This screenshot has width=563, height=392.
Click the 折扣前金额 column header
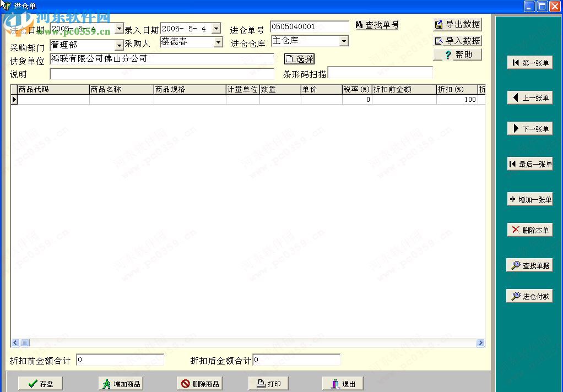tap(404, 89)
